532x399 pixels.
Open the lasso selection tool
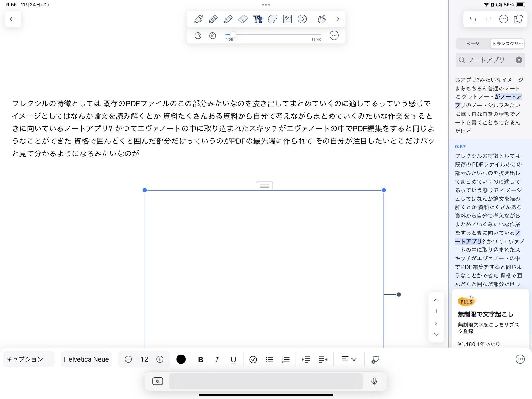pyautogui.click(x=272, y=19)
